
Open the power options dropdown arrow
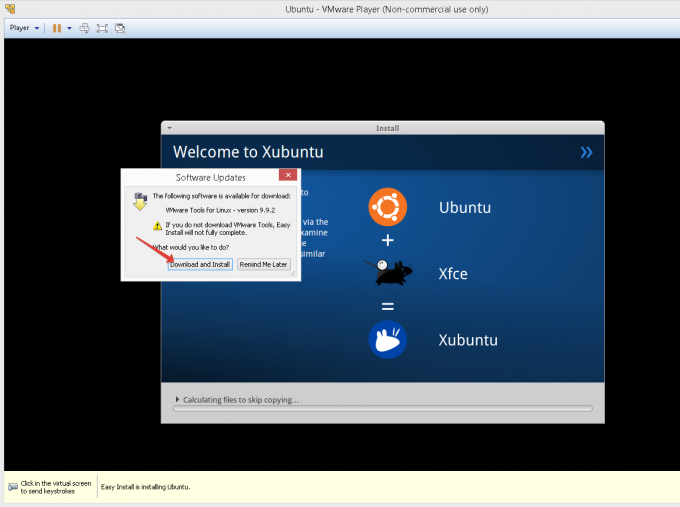pos(69,28)
